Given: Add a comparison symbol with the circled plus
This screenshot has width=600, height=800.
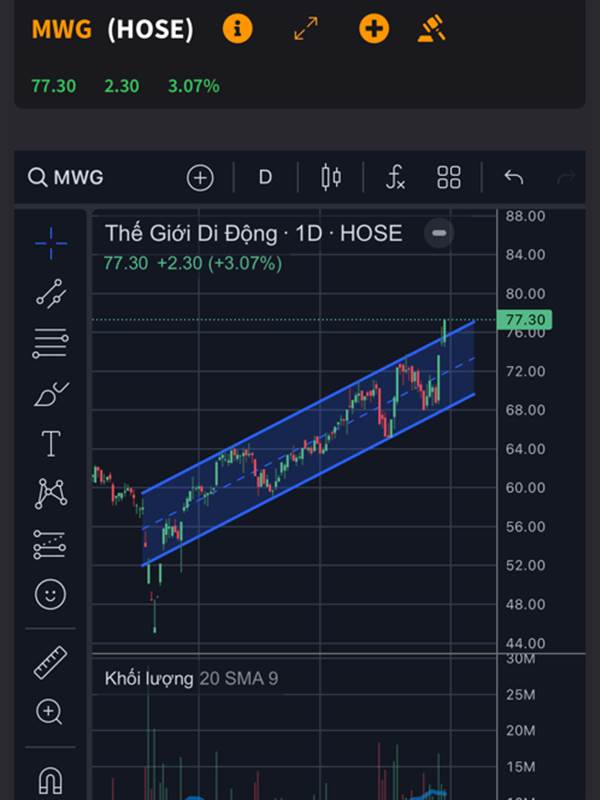Looking at the screenshot, I should tap(200, 178).
